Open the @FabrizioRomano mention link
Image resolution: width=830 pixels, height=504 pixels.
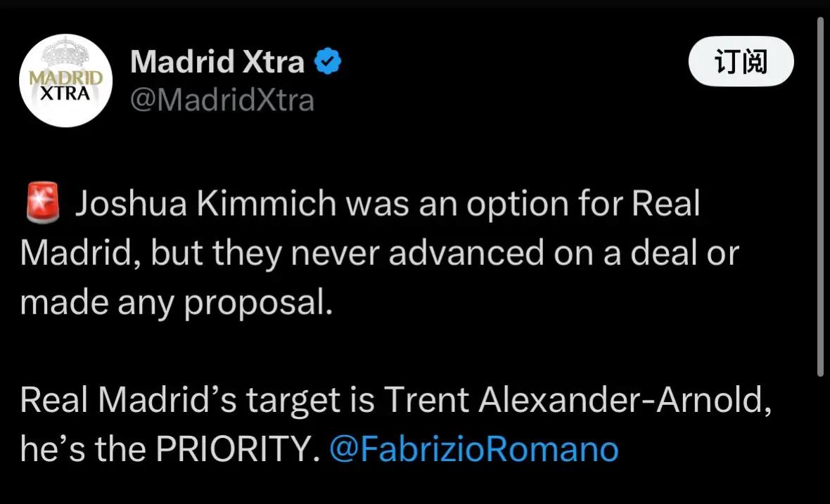tap(474, 450)
